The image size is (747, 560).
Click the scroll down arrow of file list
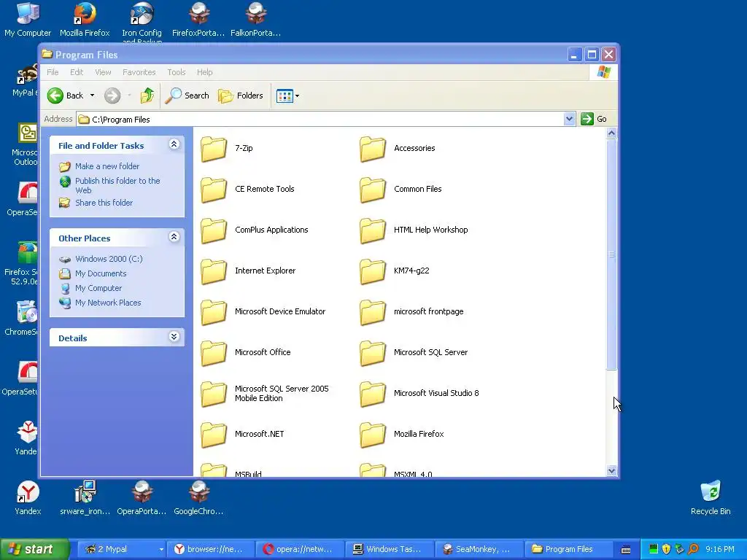point(612,471)
